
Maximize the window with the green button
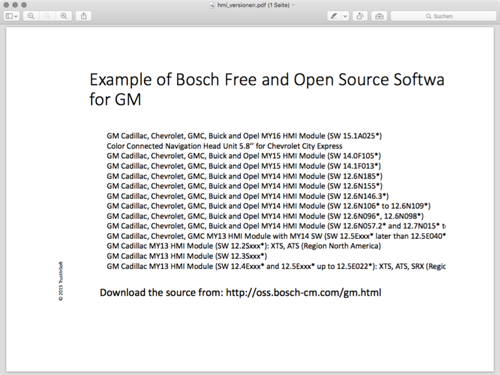(24, 5)
